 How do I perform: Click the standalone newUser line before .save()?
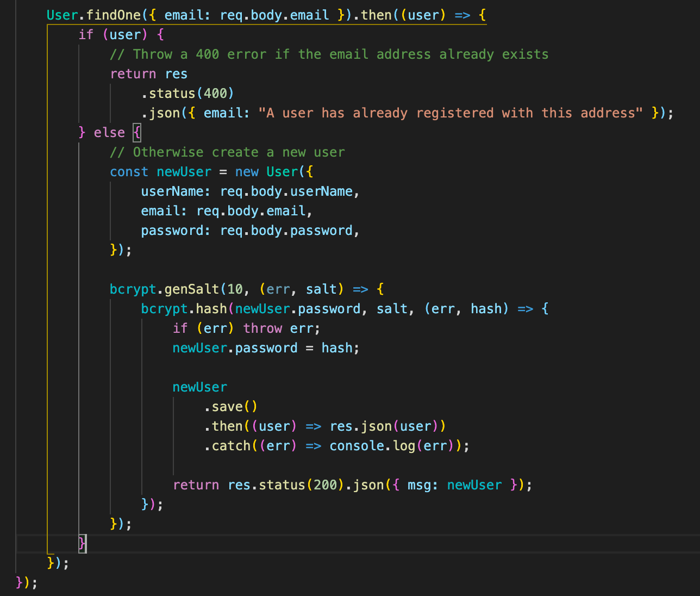(200, 387)
